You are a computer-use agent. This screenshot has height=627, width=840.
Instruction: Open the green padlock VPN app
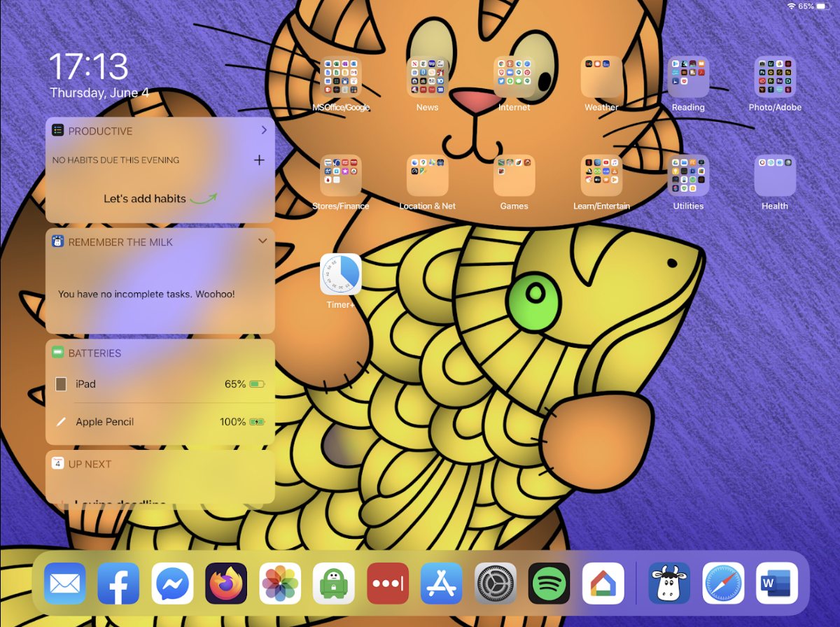(334, 584)
